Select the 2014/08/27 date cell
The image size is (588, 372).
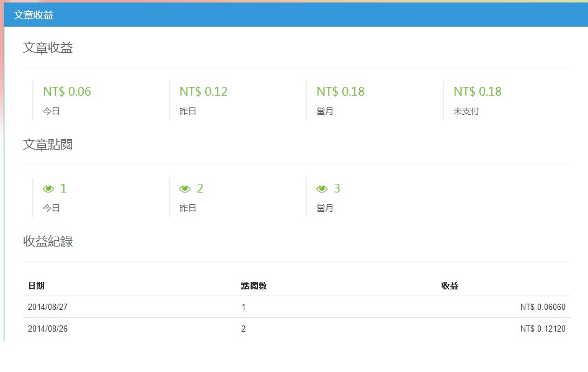pyautogui.click(x=48, y=307)
